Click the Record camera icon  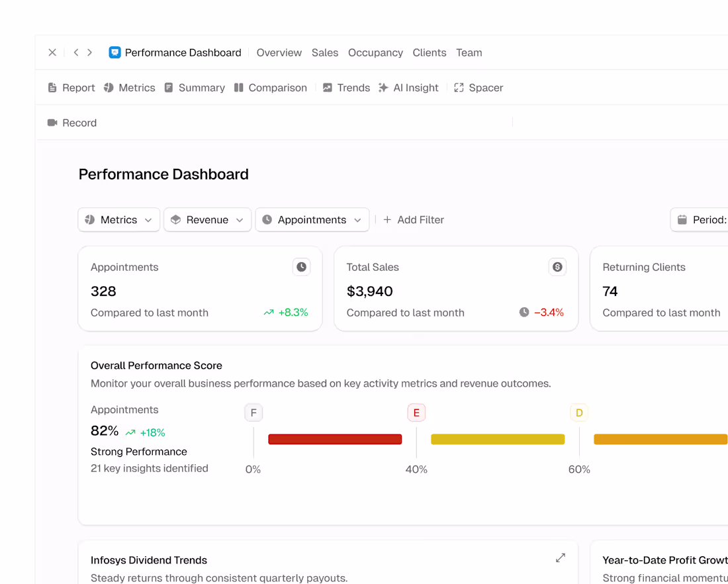tap(52, 122)
